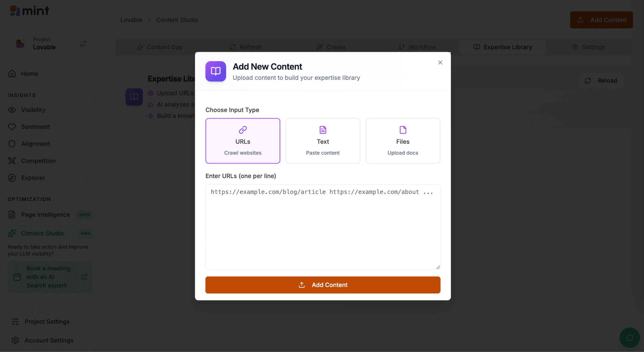
Task: Click the Reload button
Action: click(601, 81)
